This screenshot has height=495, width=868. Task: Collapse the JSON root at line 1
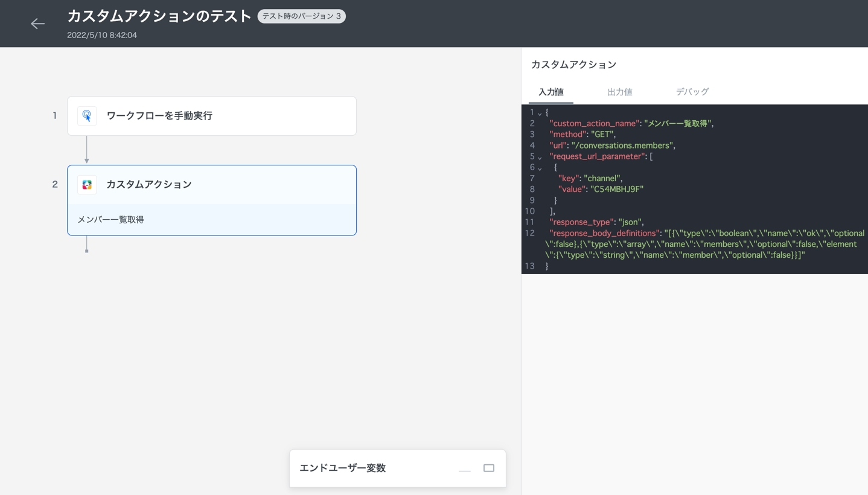point(540,113)
